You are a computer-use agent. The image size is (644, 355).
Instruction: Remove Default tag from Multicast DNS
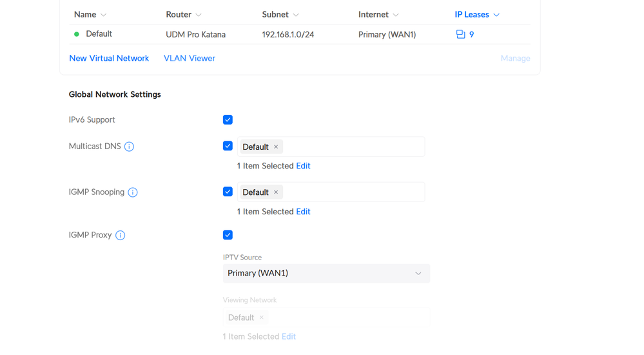coord(276,147)
